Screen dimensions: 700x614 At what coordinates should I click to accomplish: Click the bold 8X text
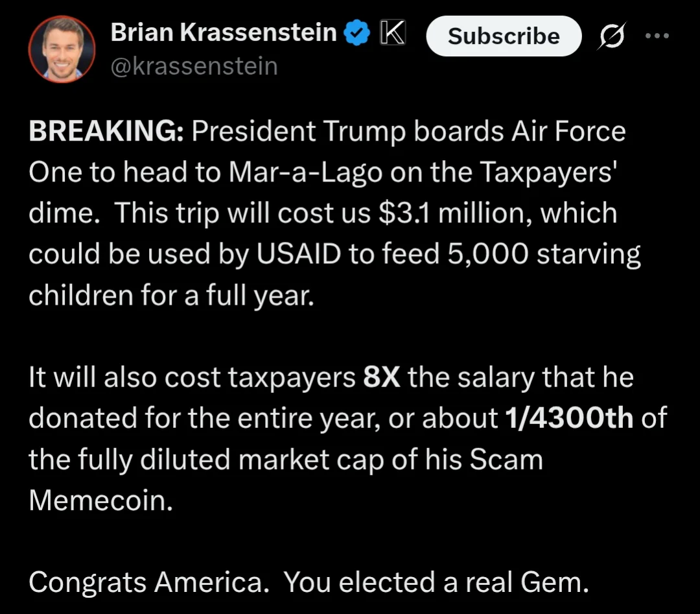[x=381, y=377]
